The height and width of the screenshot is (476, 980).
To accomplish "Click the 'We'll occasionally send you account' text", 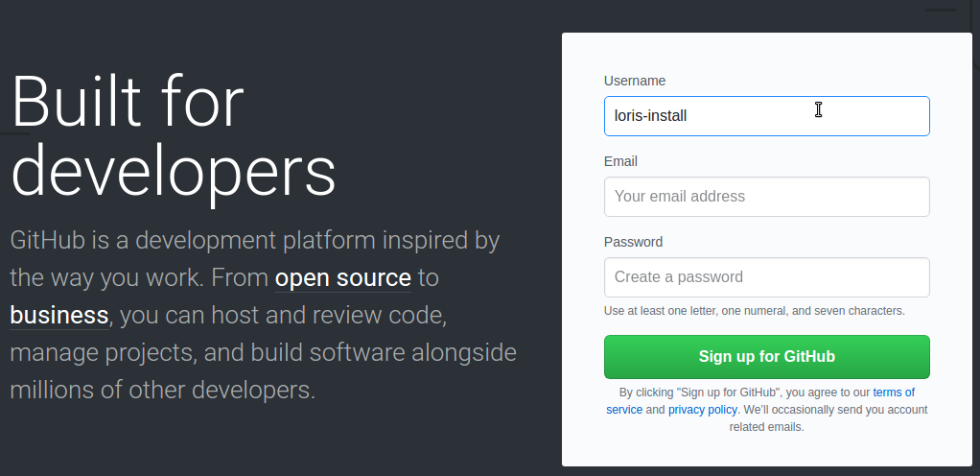I will pyautogui.click(x=834, y=410).
